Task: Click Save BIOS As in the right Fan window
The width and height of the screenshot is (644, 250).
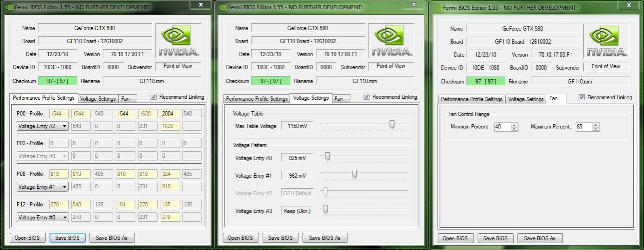Action: click(540, 238)
